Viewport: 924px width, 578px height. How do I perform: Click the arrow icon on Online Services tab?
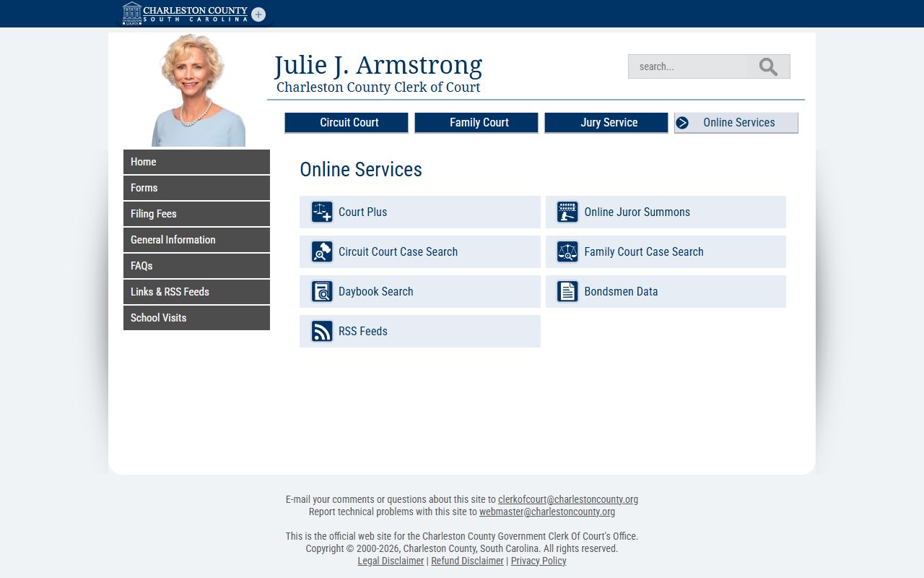(x=682, y=123)
